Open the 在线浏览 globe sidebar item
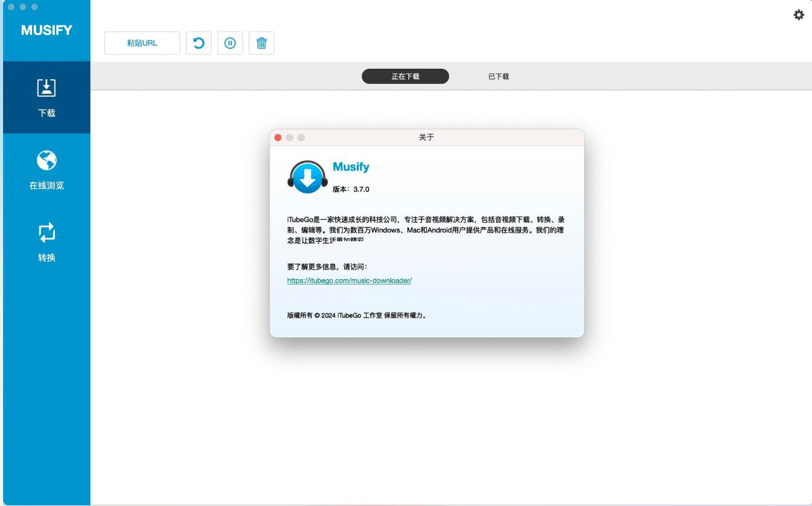 coord(47,170)
